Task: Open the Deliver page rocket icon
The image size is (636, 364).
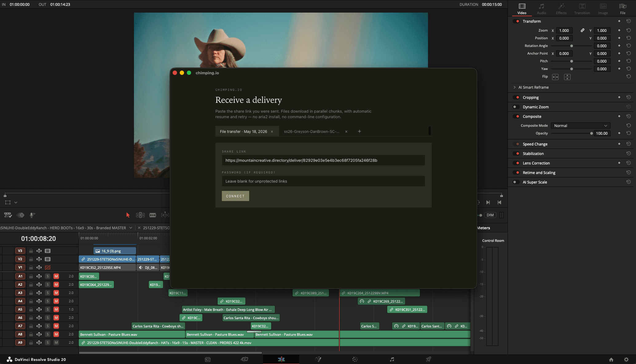Action: pyautogui.click(x=428, y=359)
